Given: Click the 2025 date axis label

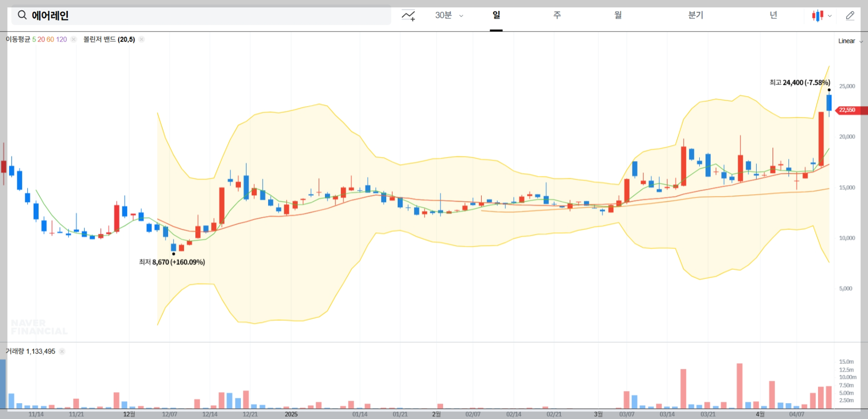Looking at the screenshot, I should click(291, 414).
